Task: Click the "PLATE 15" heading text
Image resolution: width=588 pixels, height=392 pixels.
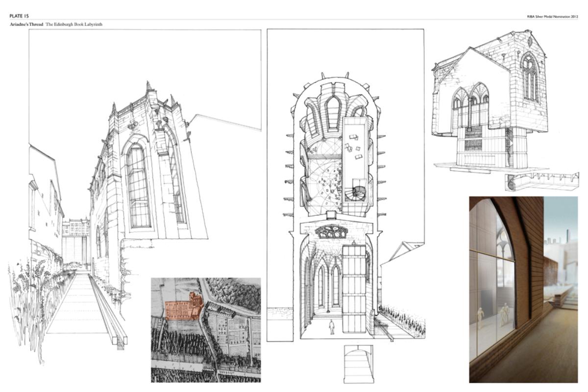Action: [20, 16]
